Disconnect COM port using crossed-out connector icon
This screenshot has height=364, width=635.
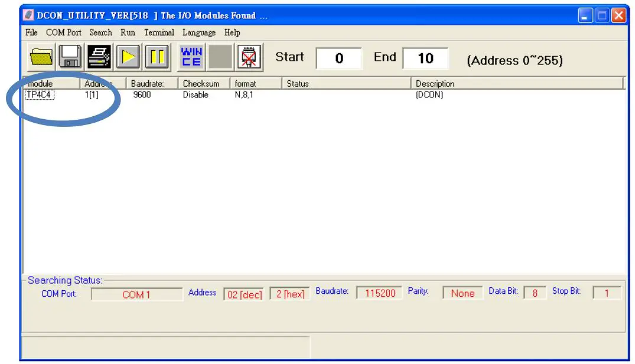click(248, 57)
